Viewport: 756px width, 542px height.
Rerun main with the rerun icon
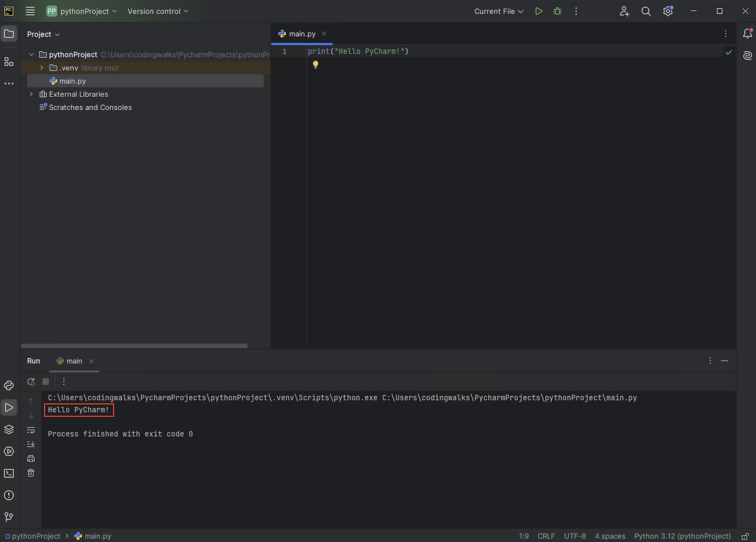click(x=31, y=382)
